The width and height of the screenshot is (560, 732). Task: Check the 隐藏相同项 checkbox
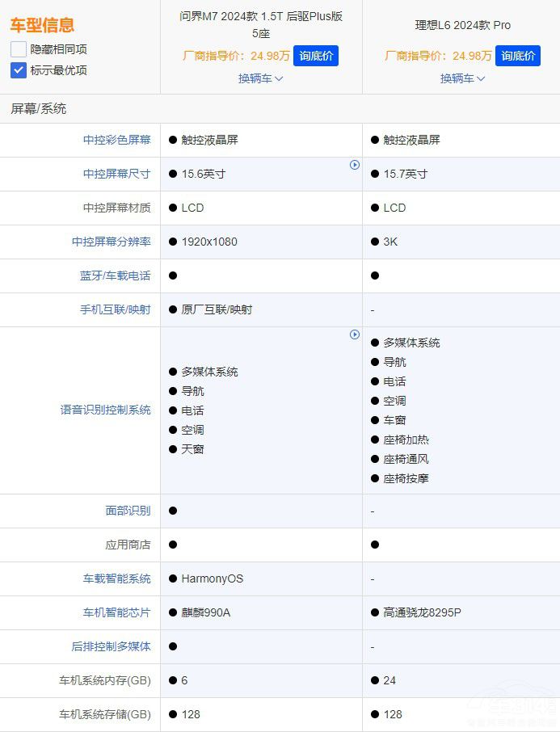19,49
